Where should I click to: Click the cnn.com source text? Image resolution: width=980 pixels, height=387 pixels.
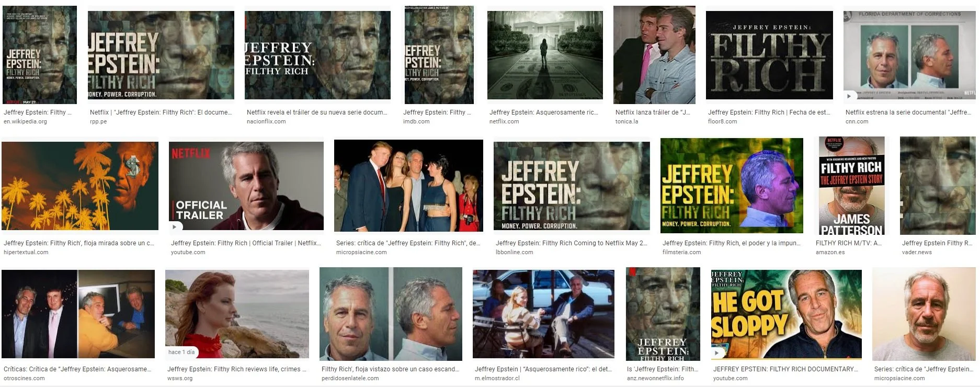click(857, 121)
